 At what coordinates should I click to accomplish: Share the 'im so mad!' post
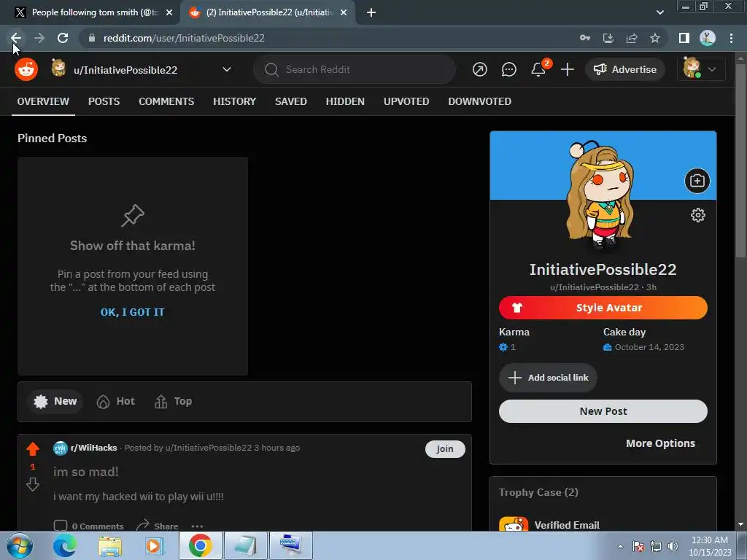click(158, 526)
